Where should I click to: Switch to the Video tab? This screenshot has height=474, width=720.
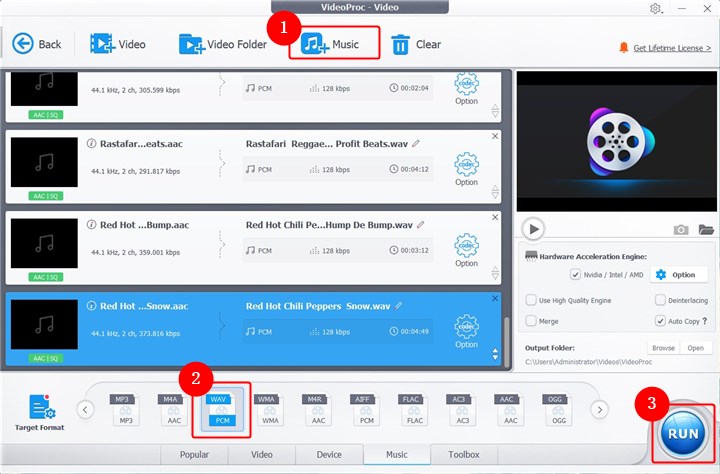pyautogui.click(x=262, y=454)
